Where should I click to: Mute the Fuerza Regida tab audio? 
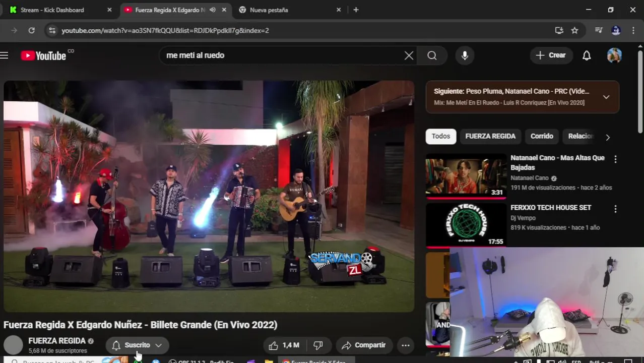click(213, 10)
